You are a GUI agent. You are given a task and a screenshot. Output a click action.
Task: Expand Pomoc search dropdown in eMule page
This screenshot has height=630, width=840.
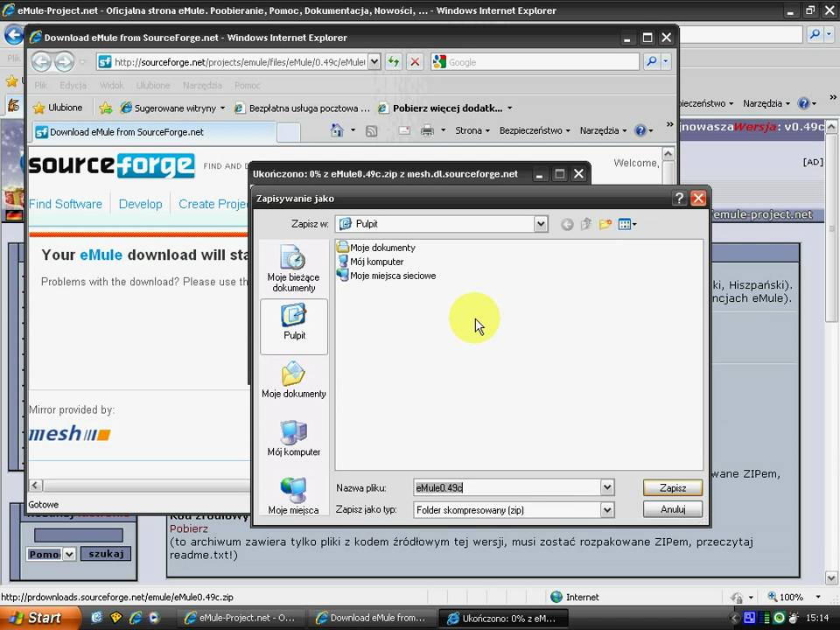tap(69, 554)
